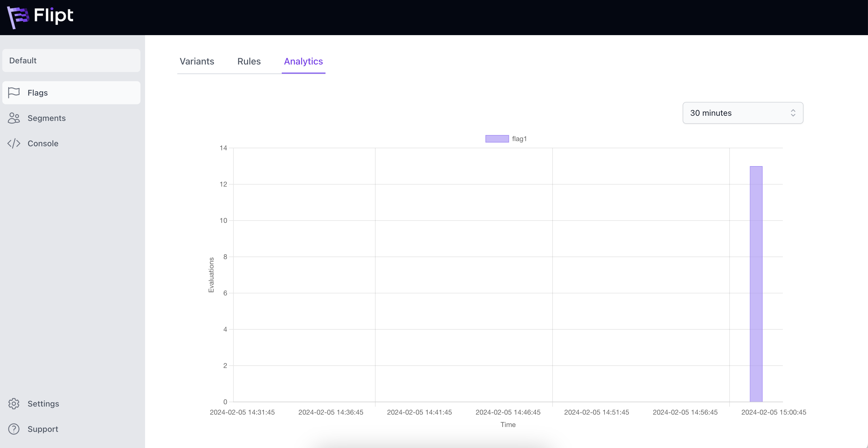Click the up-down chevron in duration selector
Viewport: 868px width, 448px height.
coord(793,113)
